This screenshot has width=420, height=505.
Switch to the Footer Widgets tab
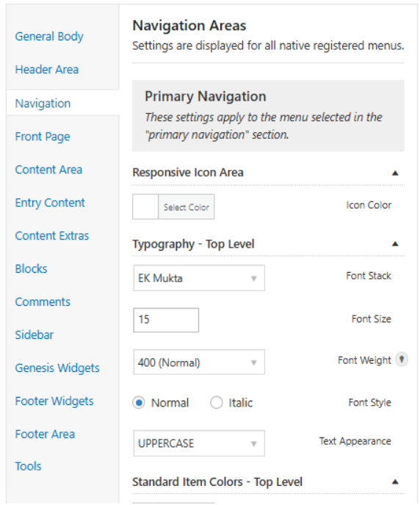point(54,401)
